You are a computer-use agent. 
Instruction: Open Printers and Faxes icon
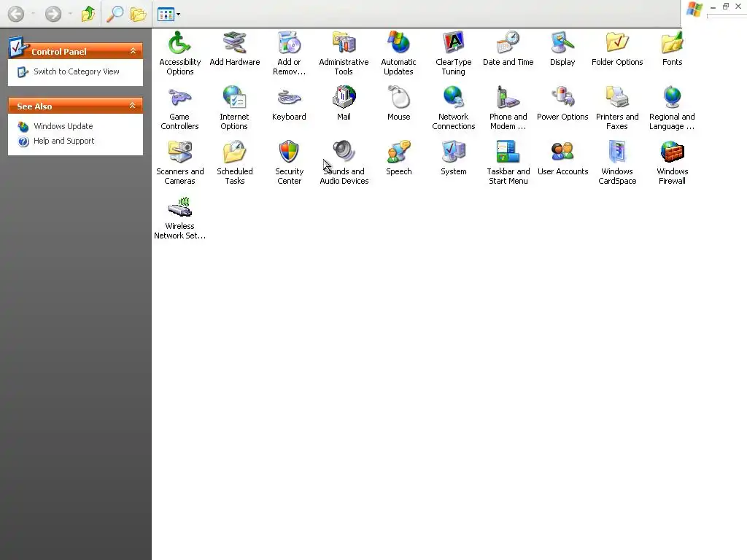pos(617,98)
